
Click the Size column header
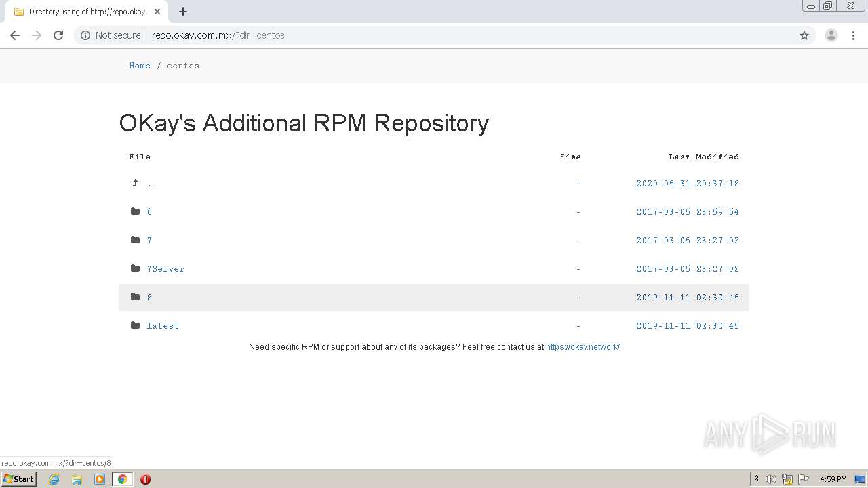tap(570, 157)
